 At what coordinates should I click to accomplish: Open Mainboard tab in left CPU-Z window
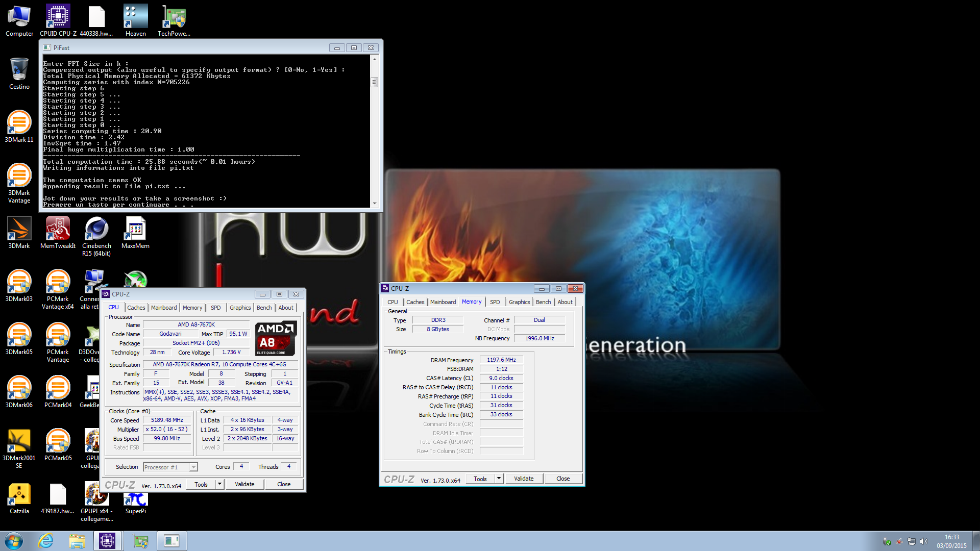click(x=164, y=308)
